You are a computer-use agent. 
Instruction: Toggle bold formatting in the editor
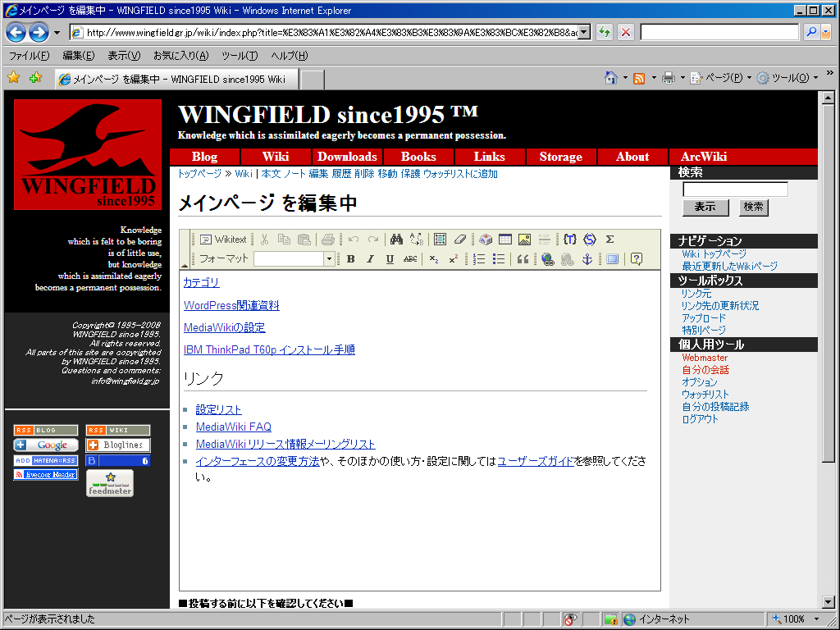(x=350, y=259)
